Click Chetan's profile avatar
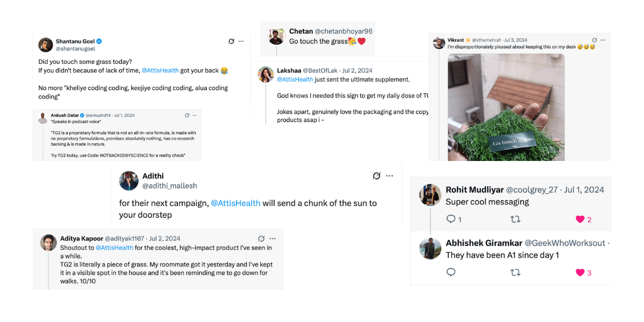The width and height of the screenshot is (644, 322). tap(276, 36)
